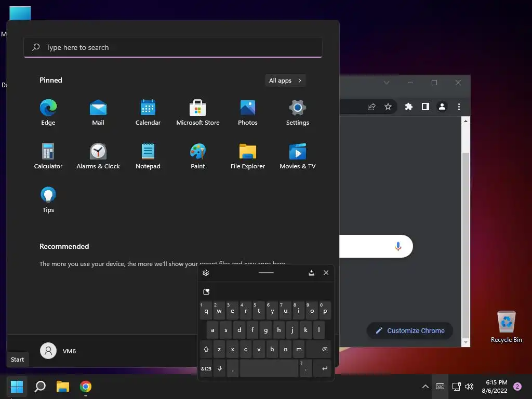
Task: Open Chrome's three-dot menu
Action: tap(459, 107)
